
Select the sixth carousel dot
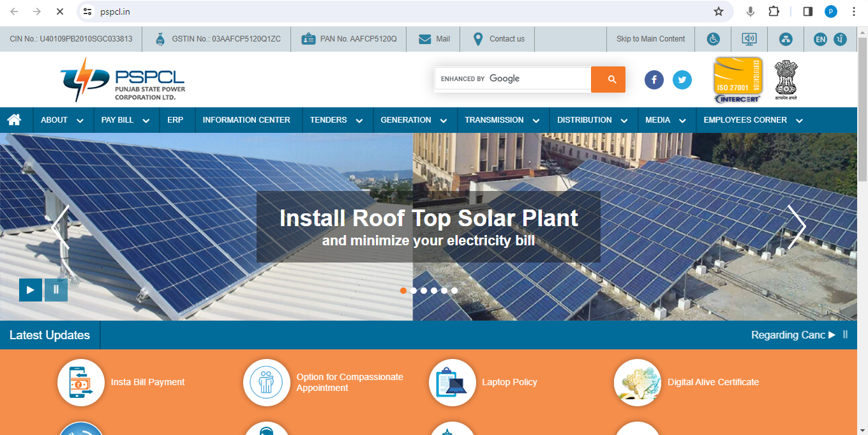(x=454, y=290)
